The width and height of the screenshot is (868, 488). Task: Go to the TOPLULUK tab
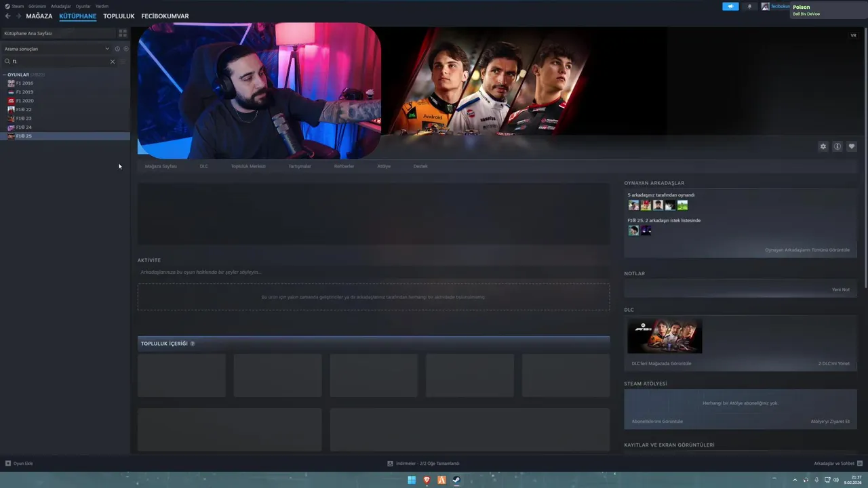[119, 16]
